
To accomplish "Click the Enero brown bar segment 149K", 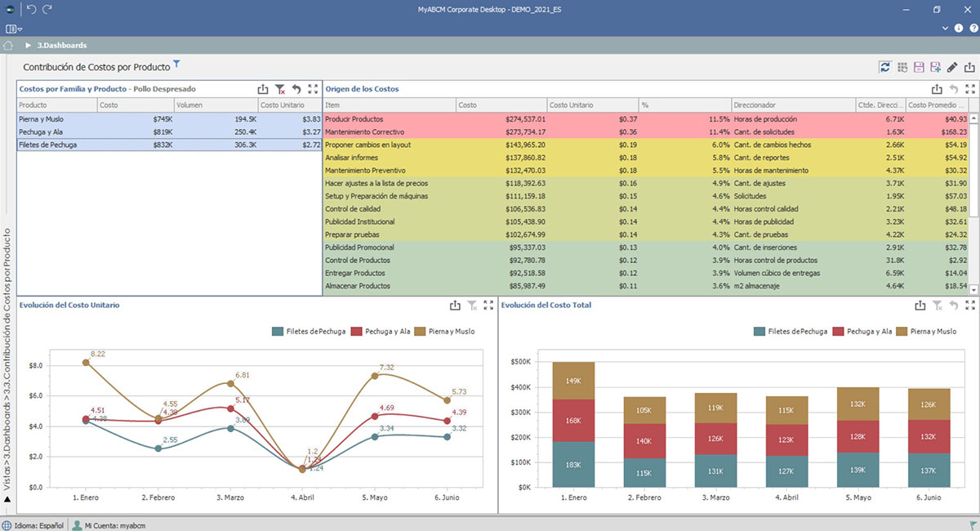I will pos(573,381).
